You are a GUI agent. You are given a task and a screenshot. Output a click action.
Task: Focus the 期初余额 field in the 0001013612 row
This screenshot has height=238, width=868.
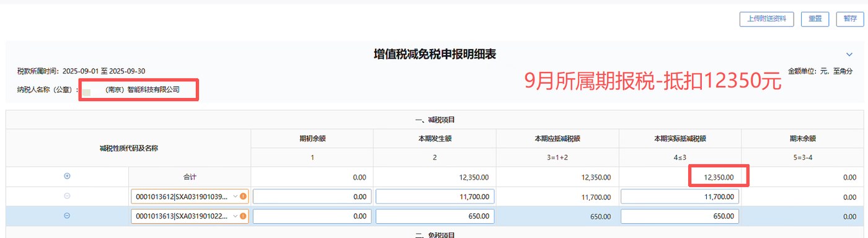[312, 197]
